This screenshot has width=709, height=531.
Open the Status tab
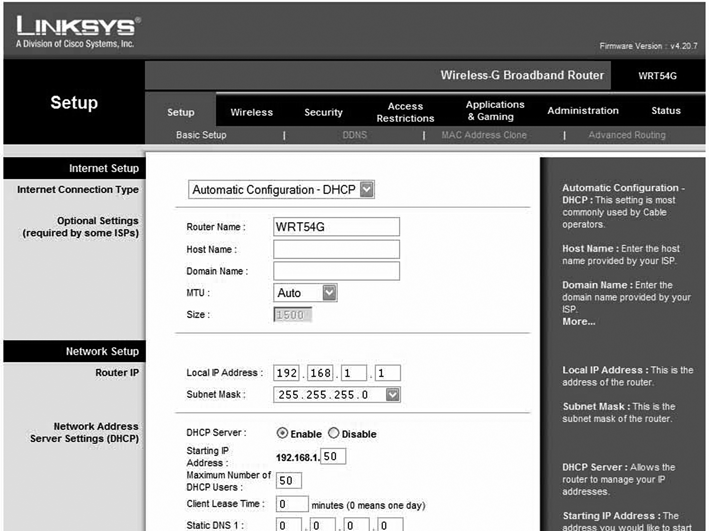pyautogui.click(x=665, y=111)
